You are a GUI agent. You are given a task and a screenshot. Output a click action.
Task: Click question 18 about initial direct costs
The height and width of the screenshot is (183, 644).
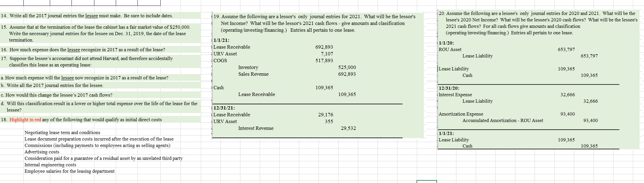(81, 120)
